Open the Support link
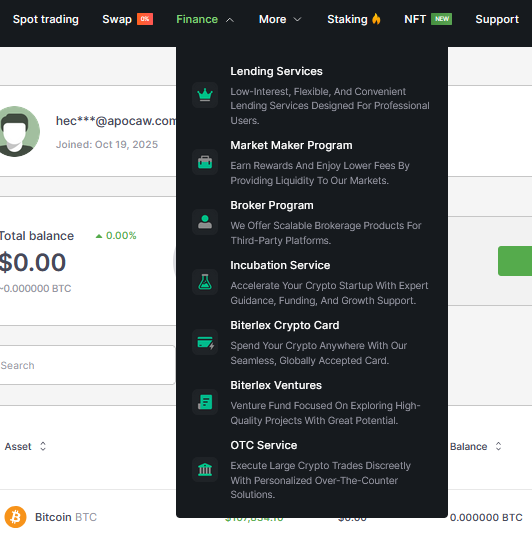The width and height of the screenshot is (532, 536). pyautogui.click(x=497, y=19)
